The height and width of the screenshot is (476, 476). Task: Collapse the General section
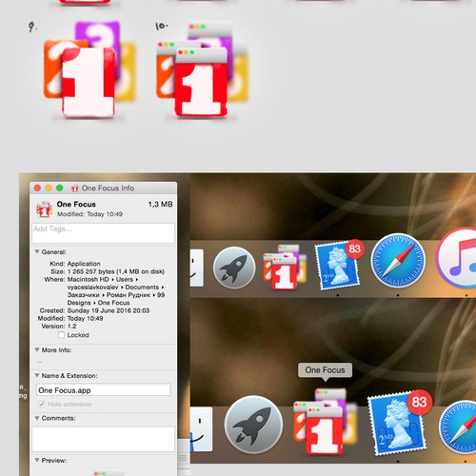click(37, 251)
